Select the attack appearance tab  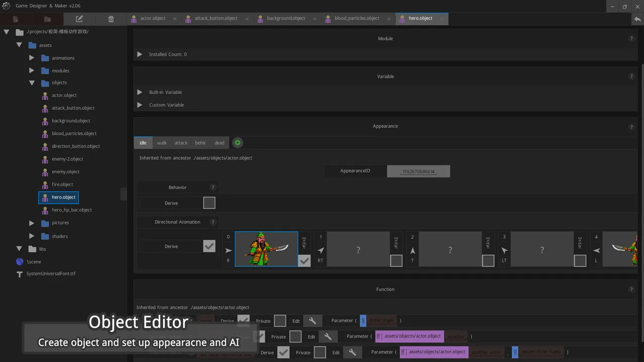181,143
